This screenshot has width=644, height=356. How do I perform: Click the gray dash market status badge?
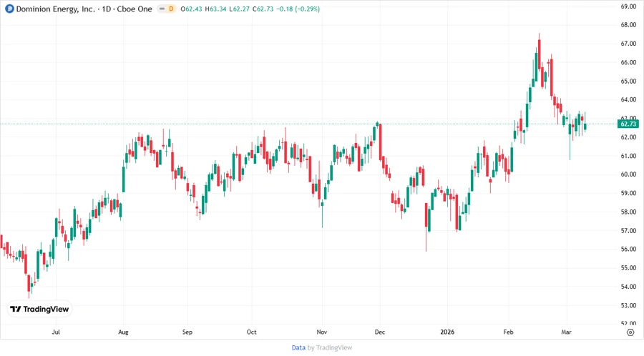[x=162, y=9]
